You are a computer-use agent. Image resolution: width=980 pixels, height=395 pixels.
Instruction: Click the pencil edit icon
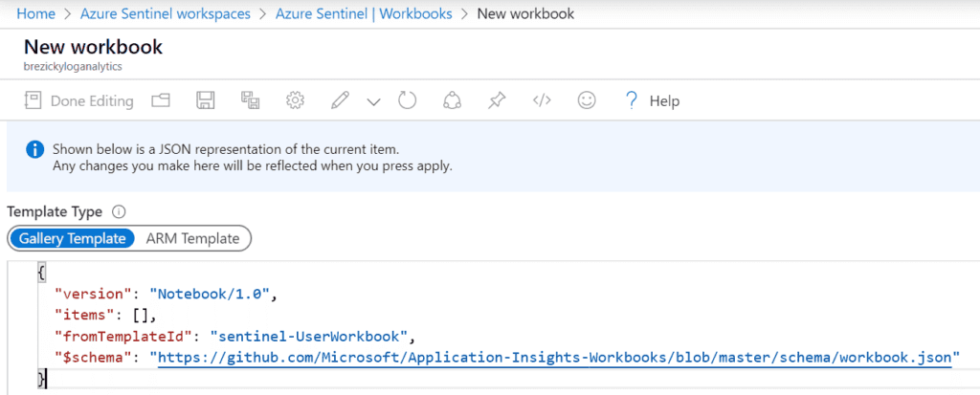[340, 100]
